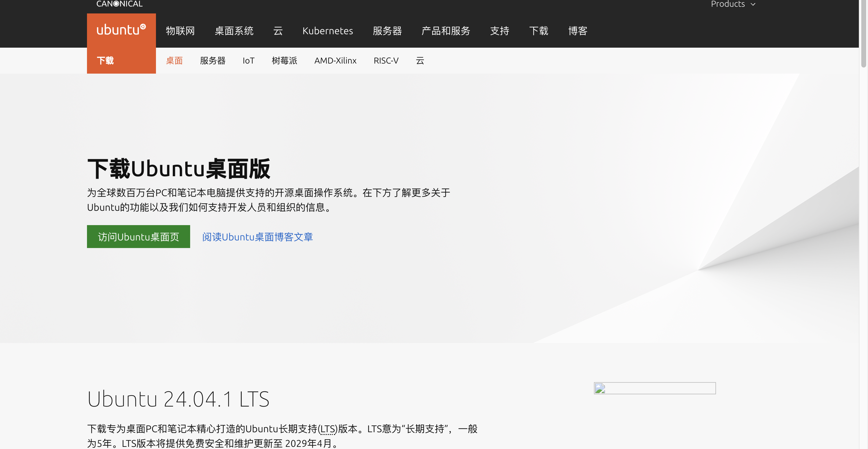Open the 物联网 navigation menu
Image resolution: width=868 pixels, height=449 pixels.
pyautogui.click(x=180, y=31)
